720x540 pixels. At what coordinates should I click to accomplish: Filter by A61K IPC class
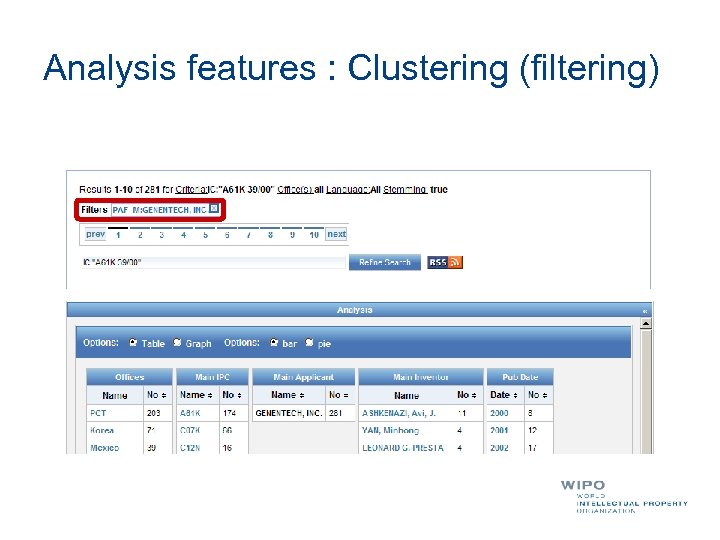tap(190, 413)
